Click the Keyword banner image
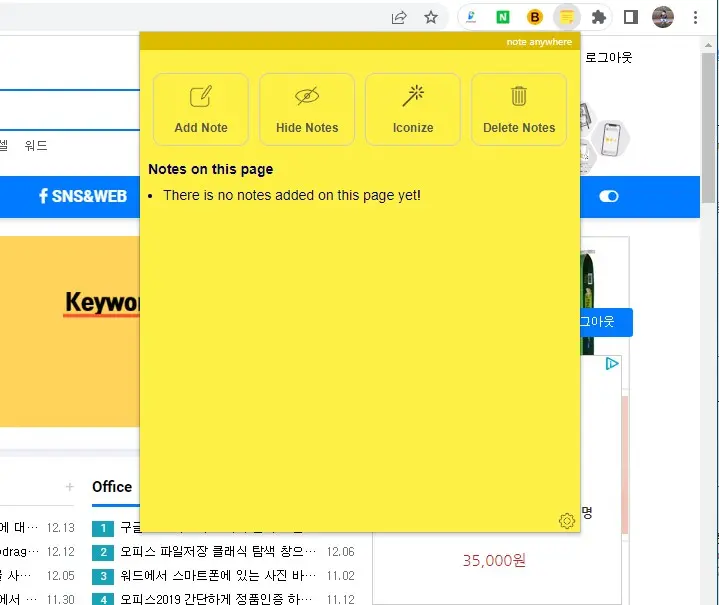This screenshot has height=605, width=719. [70, 331]
